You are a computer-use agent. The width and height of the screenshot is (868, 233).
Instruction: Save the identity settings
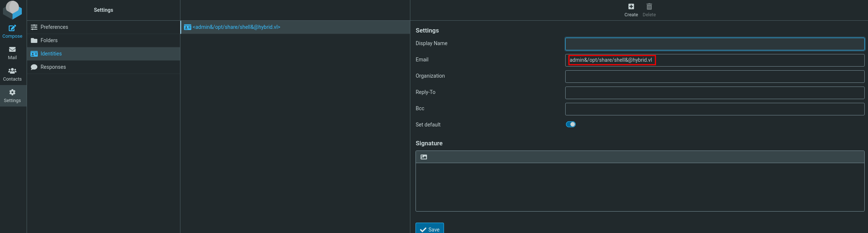click(x=429, y=229)
